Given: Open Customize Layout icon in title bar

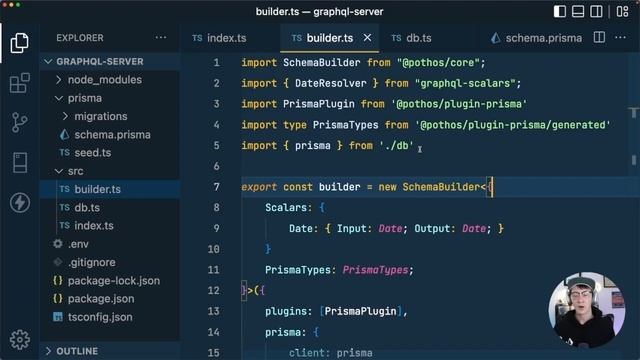Looking at the screenshot, I should pos(622,11).
